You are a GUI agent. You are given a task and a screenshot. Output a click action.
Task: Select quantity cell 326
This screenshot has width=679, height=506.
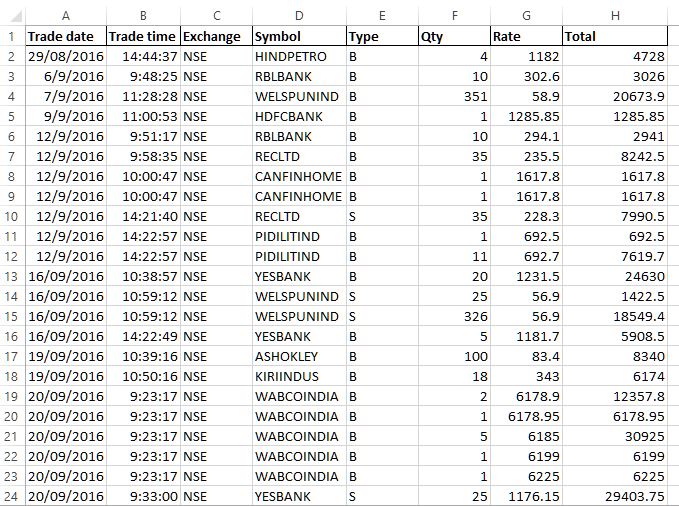(x=454, y=316)
